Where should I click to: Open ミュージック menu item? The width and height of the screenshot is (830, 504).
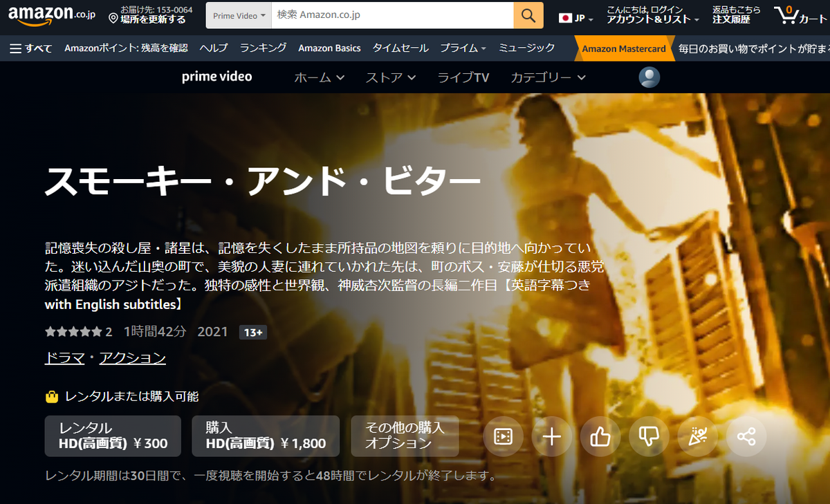tap(526, 48)
